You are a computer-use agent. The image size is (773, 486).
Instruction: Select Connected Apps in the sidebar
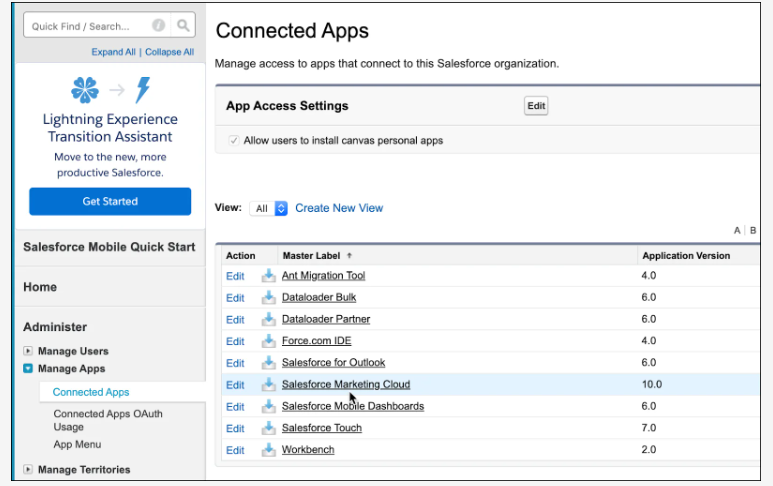coord(91,392)
